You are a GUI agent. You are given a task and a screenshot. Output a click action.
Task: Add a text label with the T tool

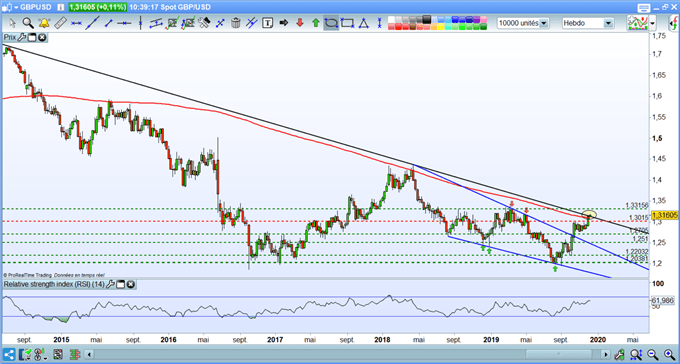pyautogui.click(x=268, y=23)
